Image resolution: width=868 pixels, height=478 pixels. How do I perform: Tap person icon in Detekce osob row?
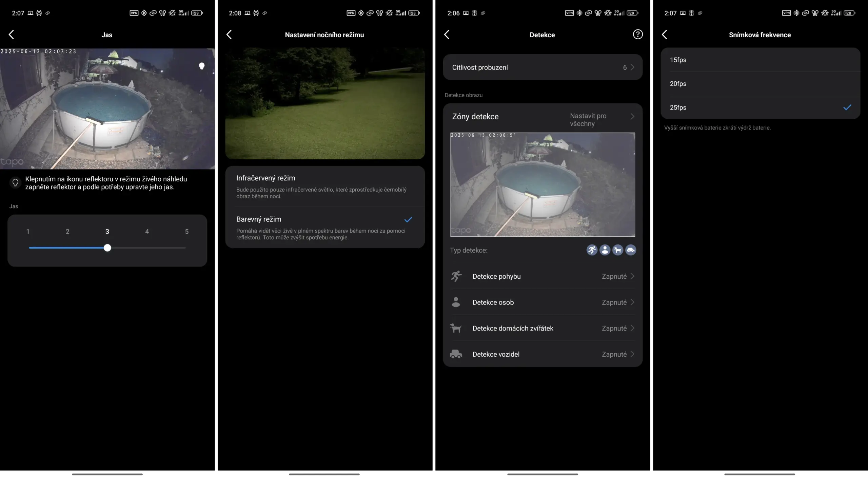pos(456,302)
